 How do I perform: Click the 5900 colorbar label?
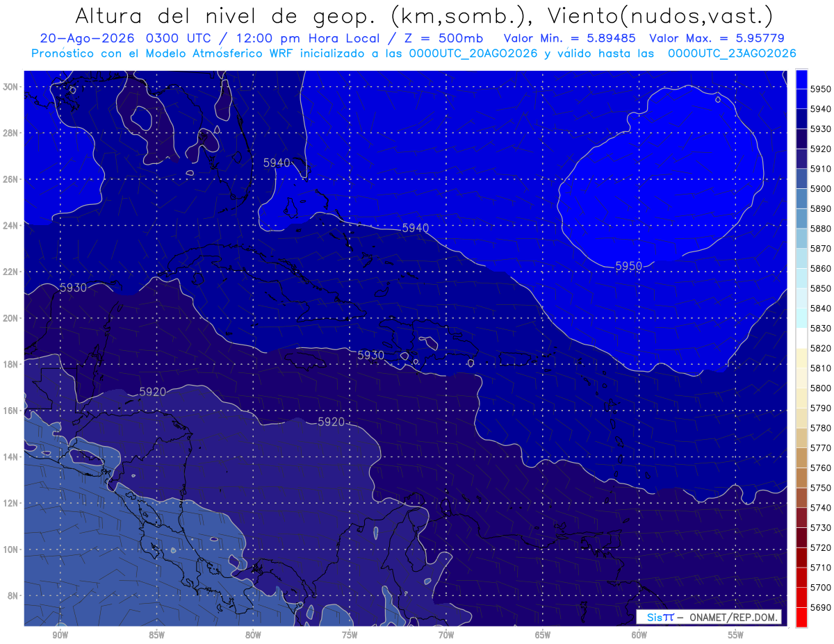(x=821, y=188)
